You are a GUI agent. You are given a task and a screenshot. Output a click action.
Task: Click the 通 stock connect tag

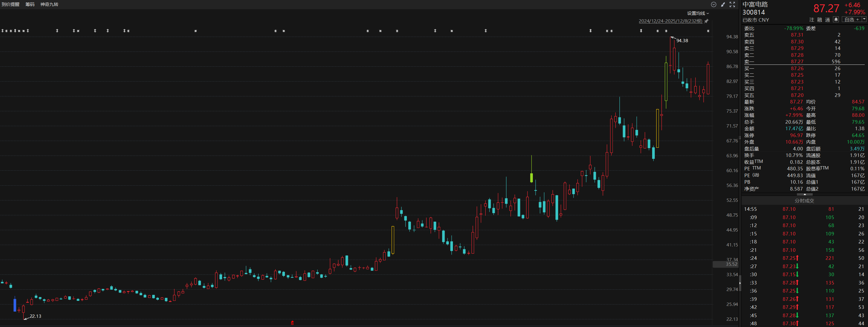point(828,20)
